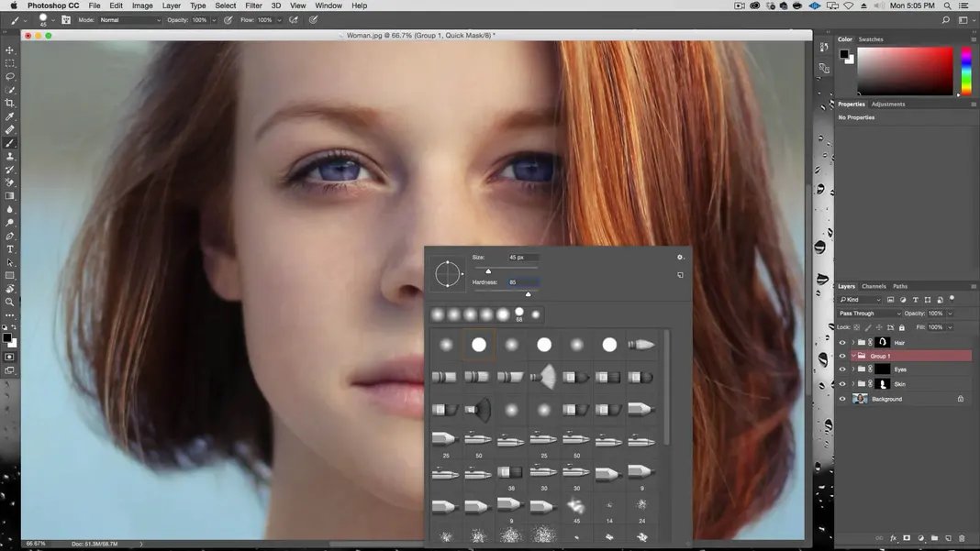980x551 pixels.
Task: Switch to the Swatches tab
Action: click(871, 39)
